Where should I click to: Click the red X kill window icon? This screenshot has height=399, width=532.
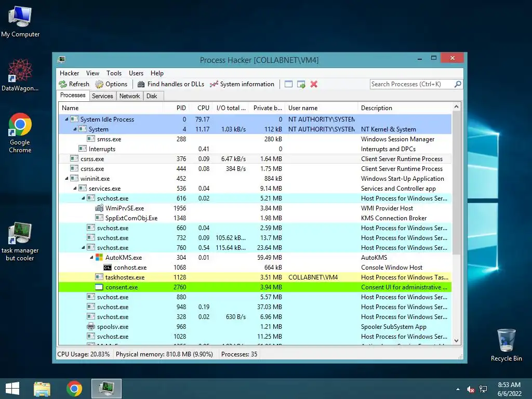(x=314, y=84)
